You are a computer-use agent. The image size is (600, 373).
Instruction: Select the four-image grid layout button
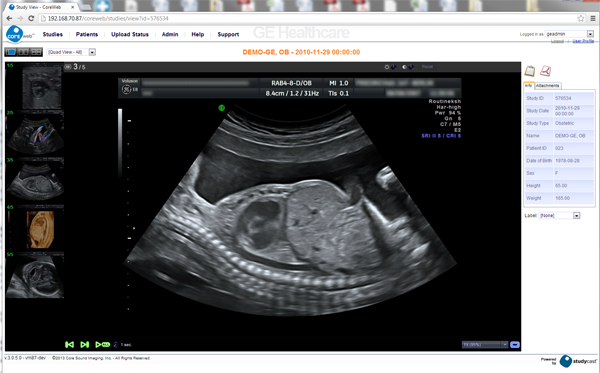click(36, 52)
